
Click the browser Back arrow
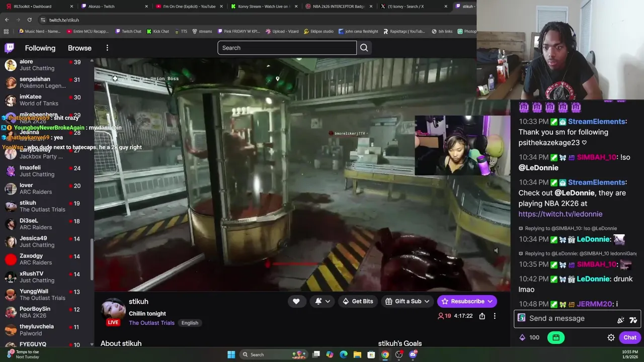7,20
